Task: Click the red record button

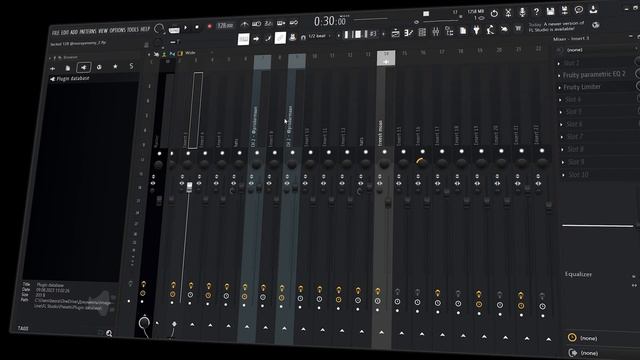Action: (x=209, y=27)
